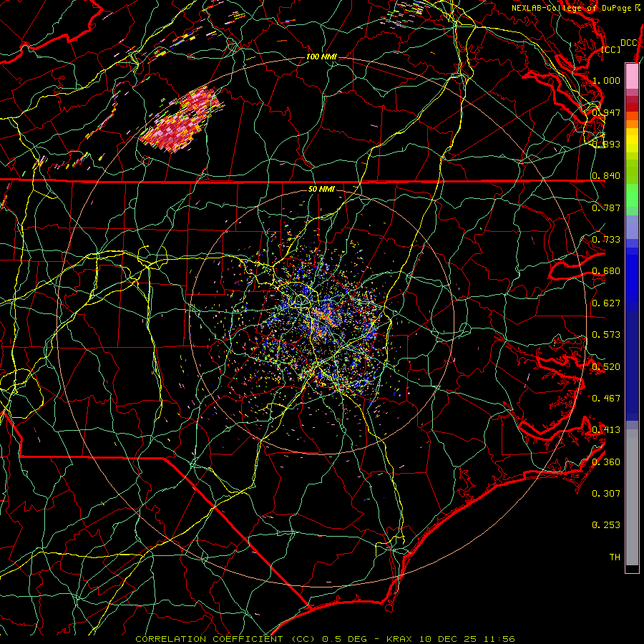Click the 0.893 colorbar value label
The height and width of the screenshot is (644, 644).
[x=606, y=144]
